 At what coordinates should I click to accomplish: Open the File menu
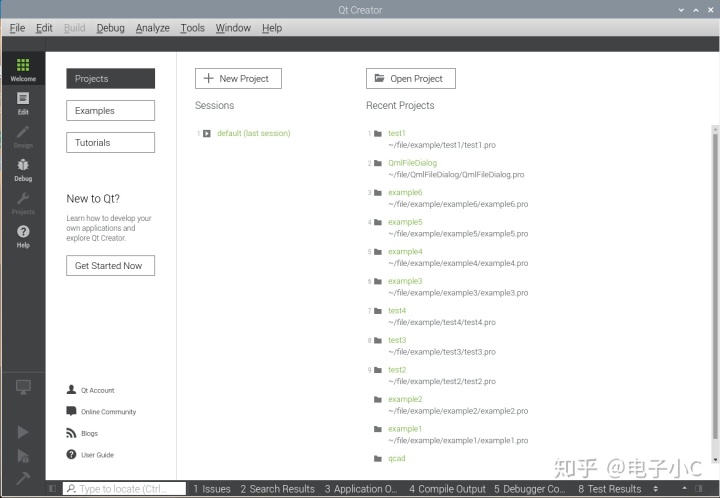tap(17, 28)
